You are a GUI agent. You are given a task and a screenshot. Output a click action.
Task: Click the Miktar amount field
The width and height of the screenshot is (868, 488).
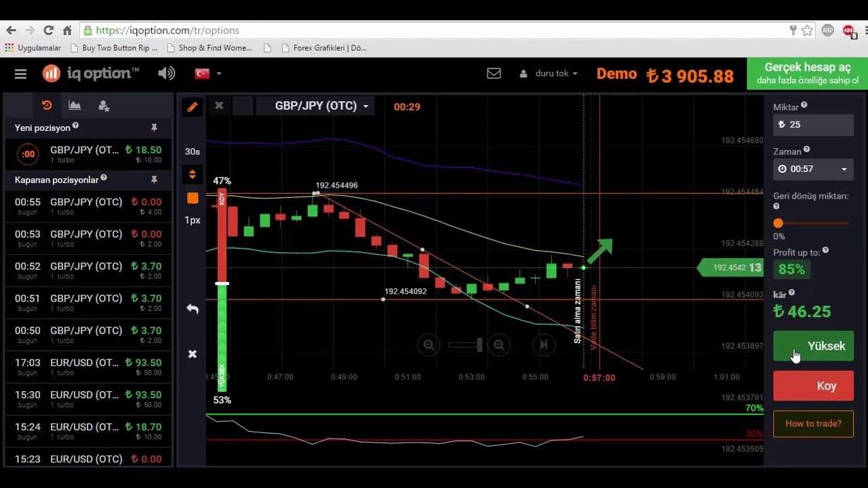point(813,125)
